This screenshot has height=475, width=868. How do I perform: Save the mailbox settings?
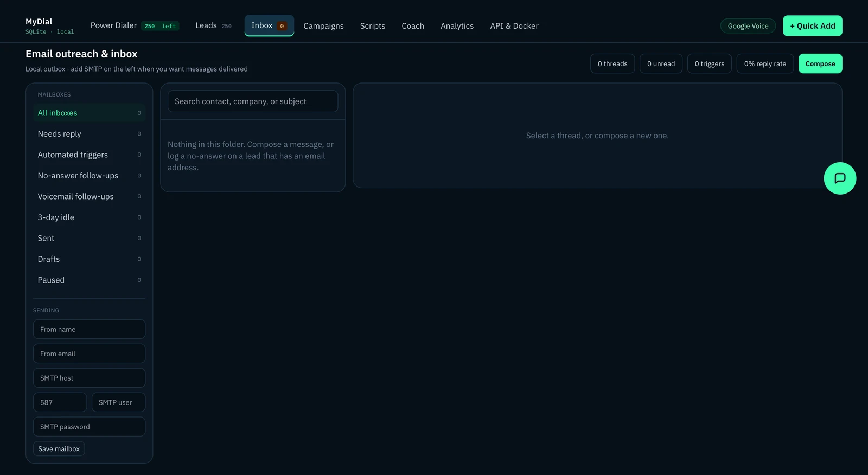coord(59,449)
